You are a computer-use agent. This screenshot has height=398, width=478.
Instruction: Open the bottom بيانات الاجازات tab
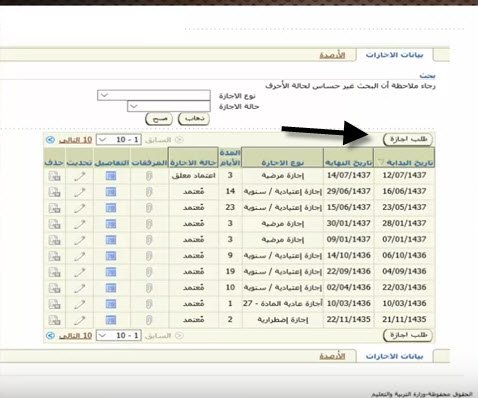click(x=394, y=356)
